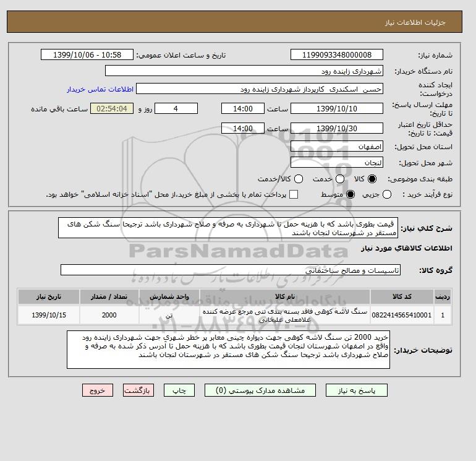Click the خروج exit button
Viewport: 476px width, 461px height.
click(x=98, y=390)
